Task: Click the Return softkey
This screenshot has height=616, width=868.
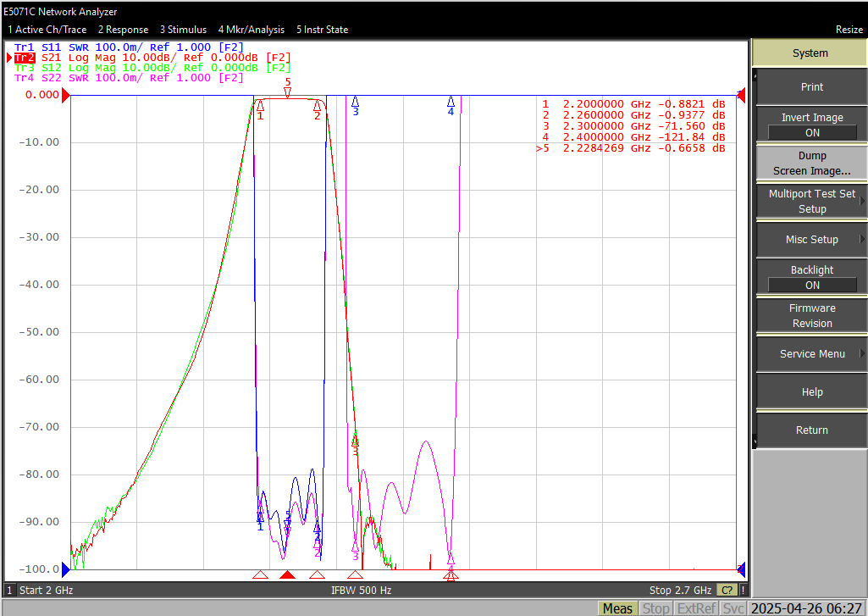Action: [811, 430]
